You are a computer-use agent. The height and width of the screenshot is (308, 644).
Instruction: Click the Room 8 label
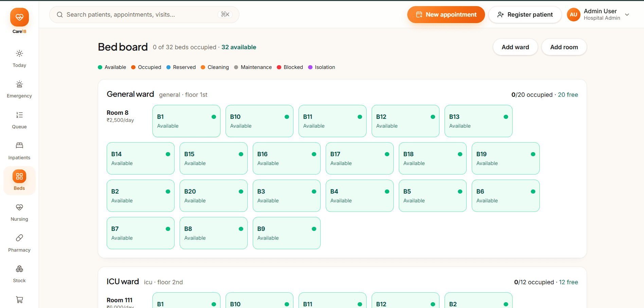pos(118,113)
